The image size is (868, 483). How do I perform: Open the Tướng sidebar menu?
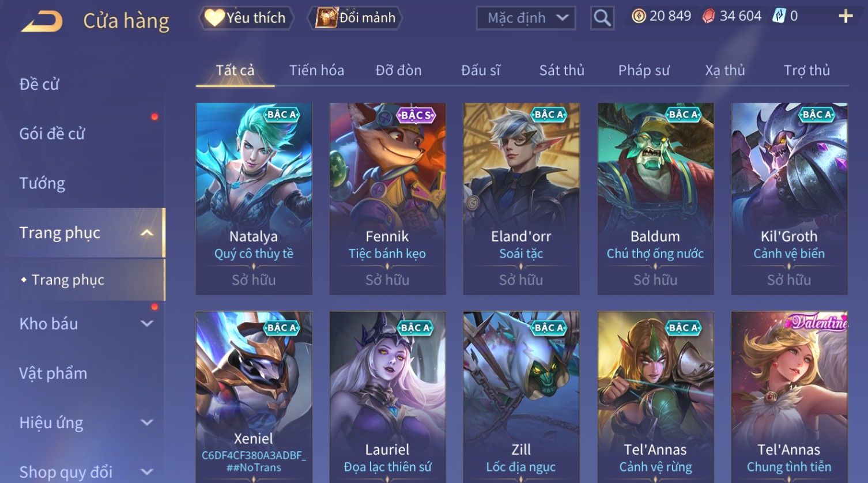[42, 183]
